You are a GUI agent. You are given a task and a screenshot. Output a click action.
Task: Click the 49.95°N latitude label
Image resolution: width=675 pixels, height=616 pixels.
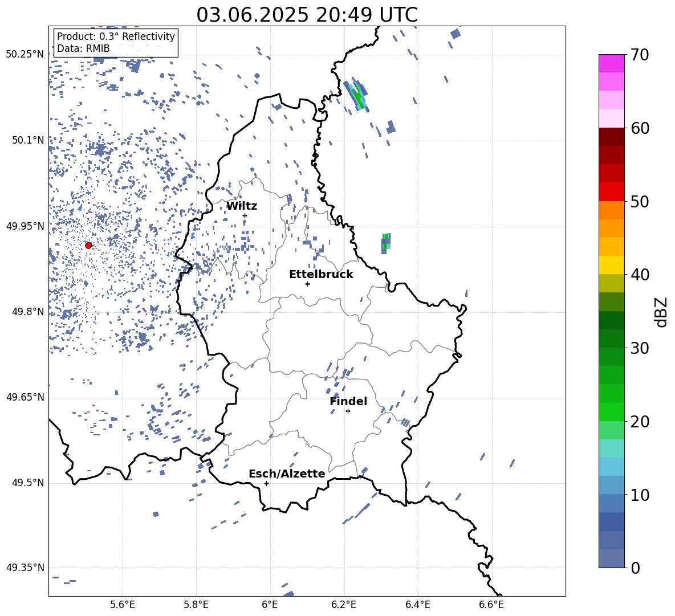coord(25,226)
